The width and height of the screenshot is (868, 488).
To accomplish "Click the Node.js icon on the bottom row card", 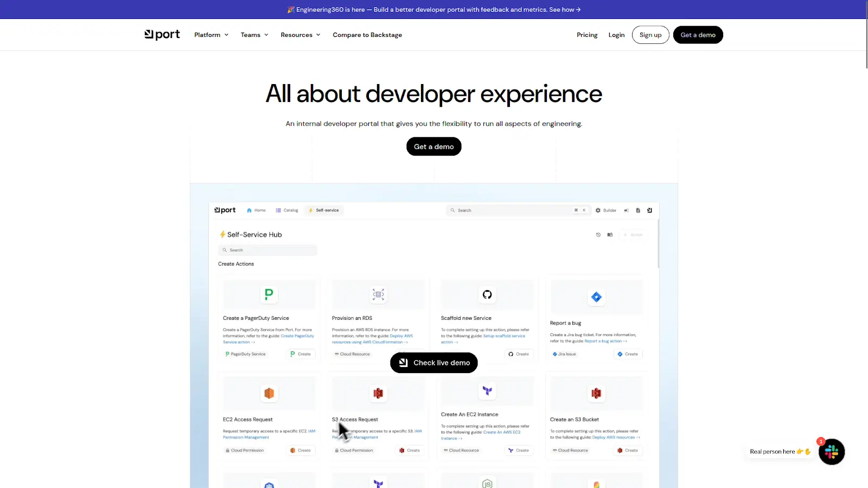I will 487,483.
